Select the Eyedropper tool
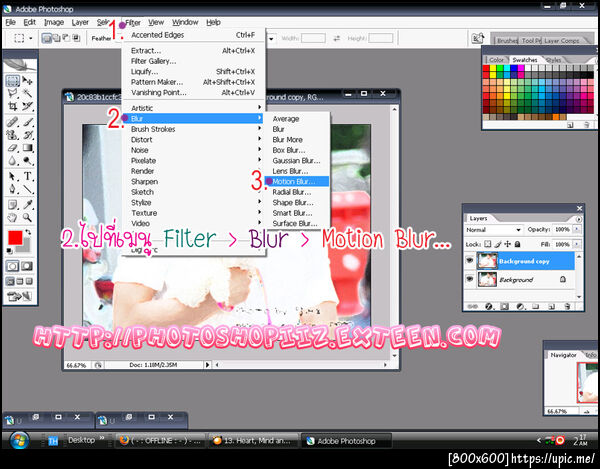Screen dimensions: 600x469 click(x=27, y=205)
